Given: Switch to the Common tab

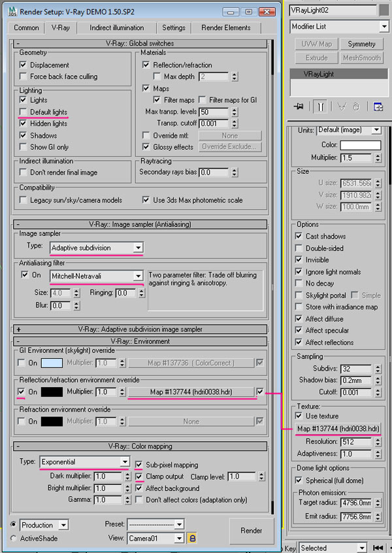Looking at the screenshot, I should click(x=26, y=27).
